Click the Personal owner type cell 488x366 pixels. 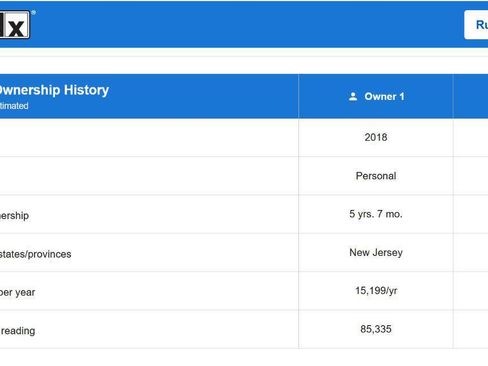[376, 176]
